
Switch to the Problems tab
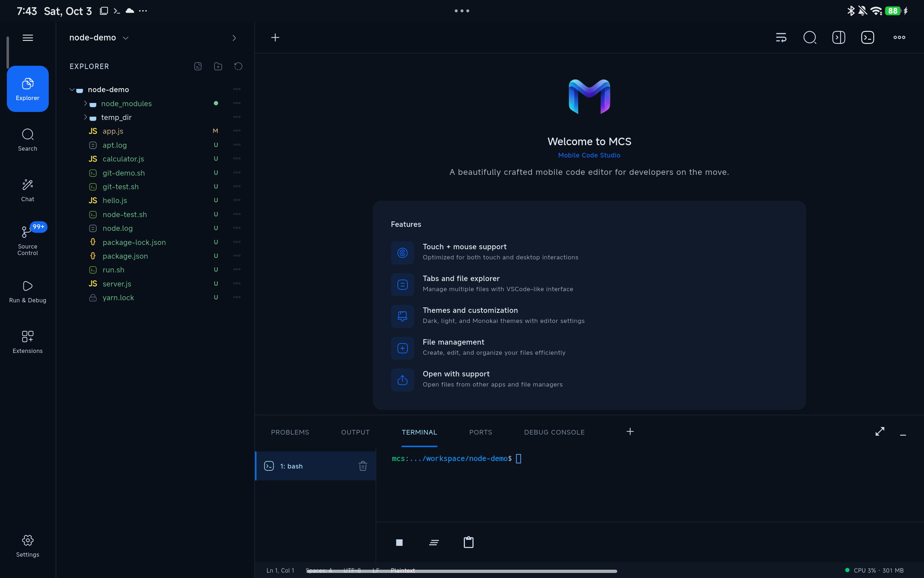(x=290, y=432)
